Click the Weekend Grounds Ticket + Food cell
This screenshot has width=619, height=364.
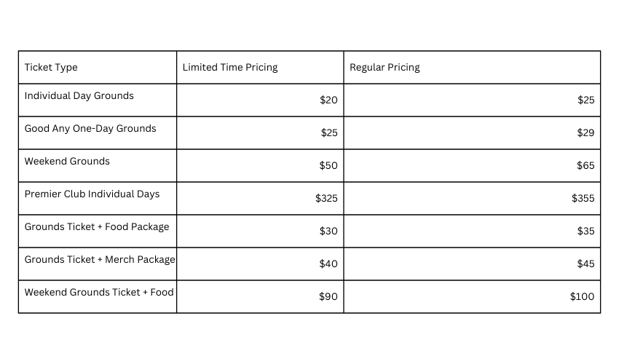[99, 292]
